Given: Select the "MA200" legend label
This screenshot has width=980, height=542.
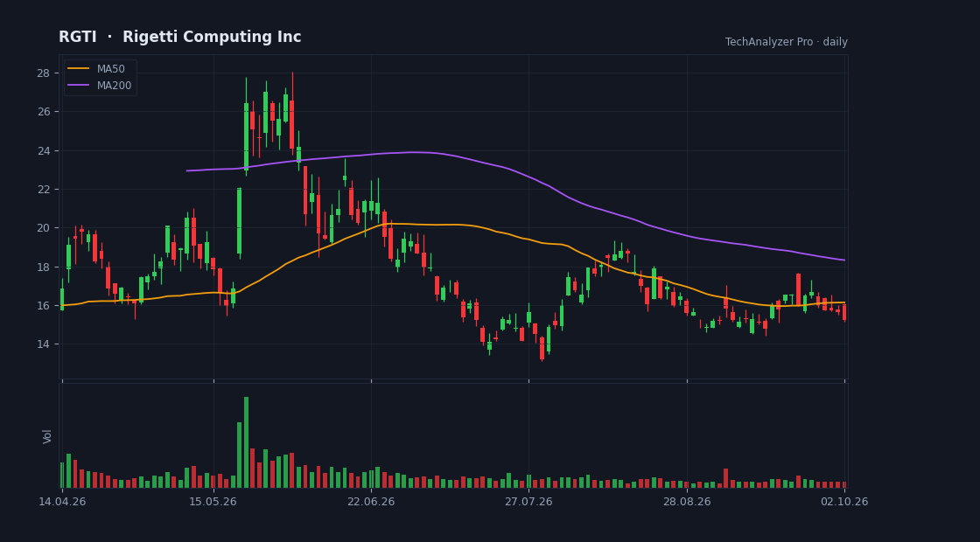Looking at the screenshot, I should [x=115, y=86].
